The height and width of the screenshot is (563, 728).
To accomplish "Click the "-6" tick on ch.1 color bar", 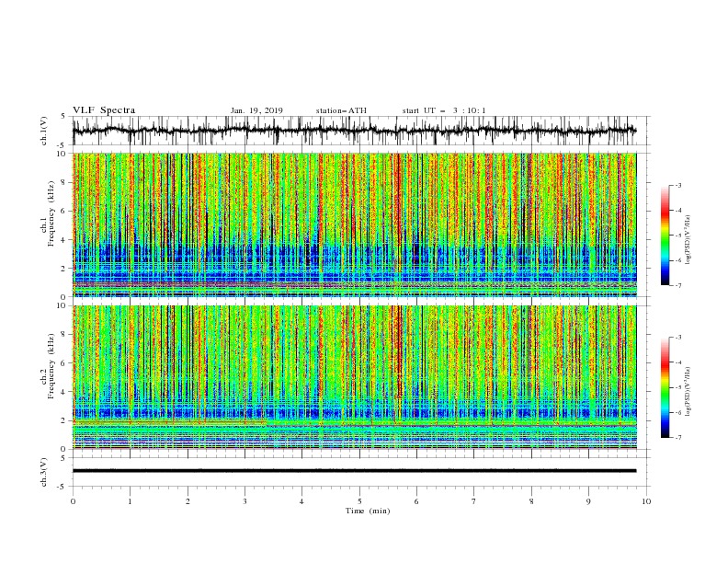I will tap(678, 260).
